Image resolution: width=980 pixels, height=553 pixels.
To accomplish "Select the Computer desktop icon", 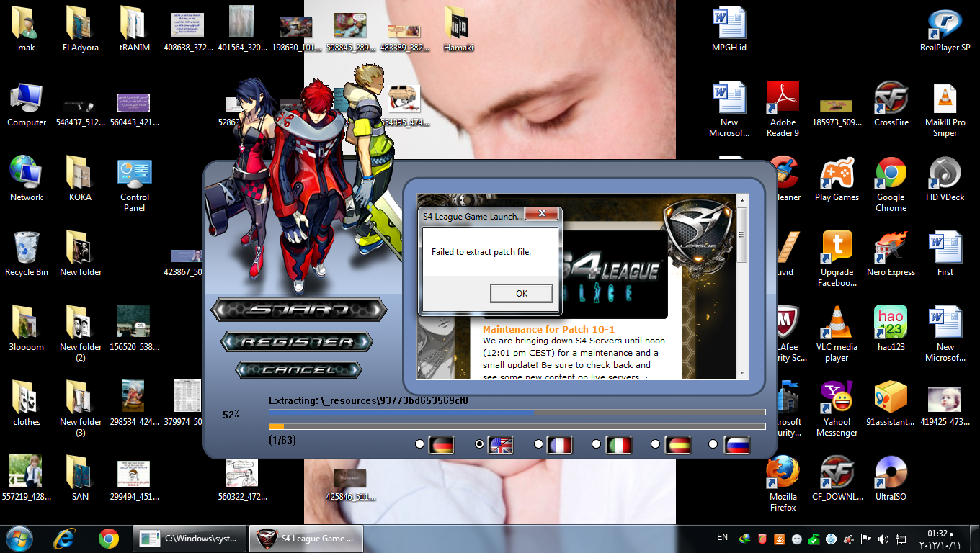I will (x=27, y=105).
